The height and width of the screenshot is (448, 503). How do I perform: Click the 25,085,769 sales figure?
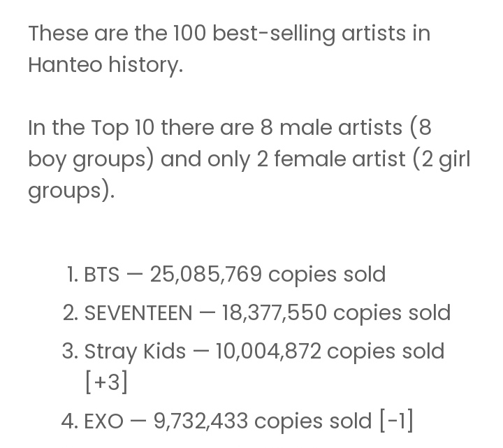coord(205,275)
